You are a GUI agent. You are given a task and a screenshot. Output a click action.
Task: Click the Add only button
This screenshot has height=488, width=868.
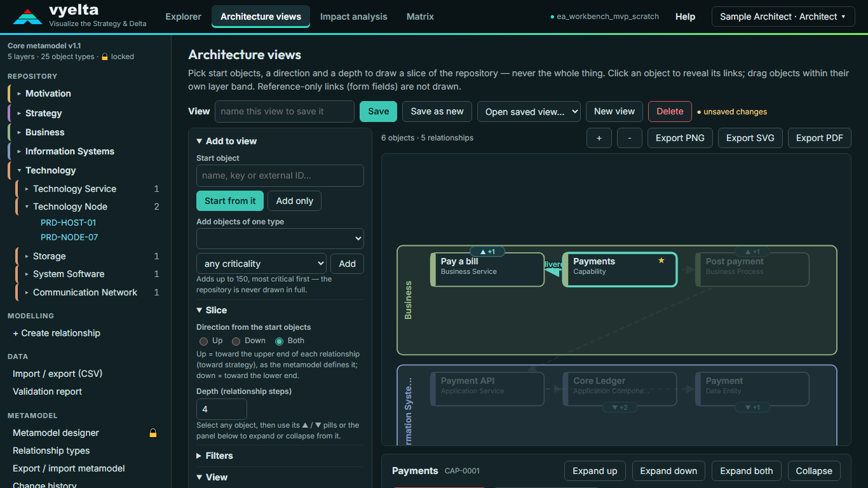click(295, 201)
